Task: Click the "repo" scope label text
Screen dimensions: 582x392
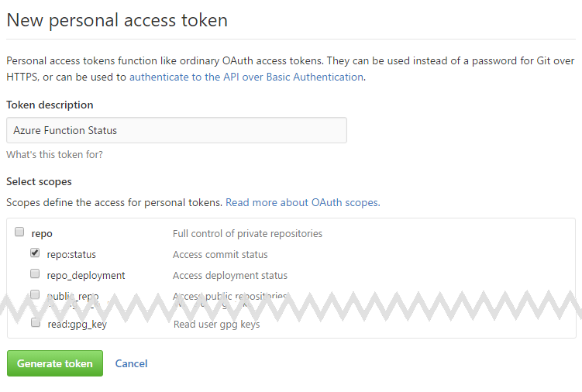Action: click(42, 233)
